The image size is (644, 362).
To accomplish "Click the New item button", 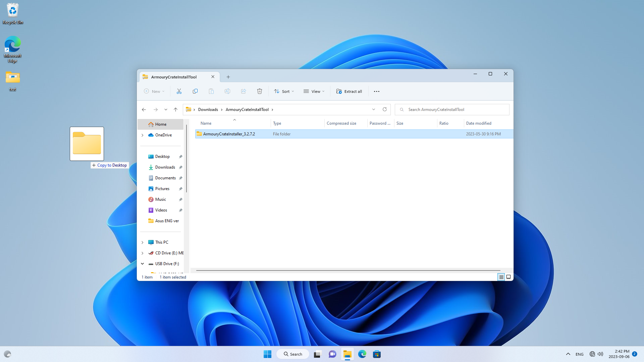I will [154, 91].
